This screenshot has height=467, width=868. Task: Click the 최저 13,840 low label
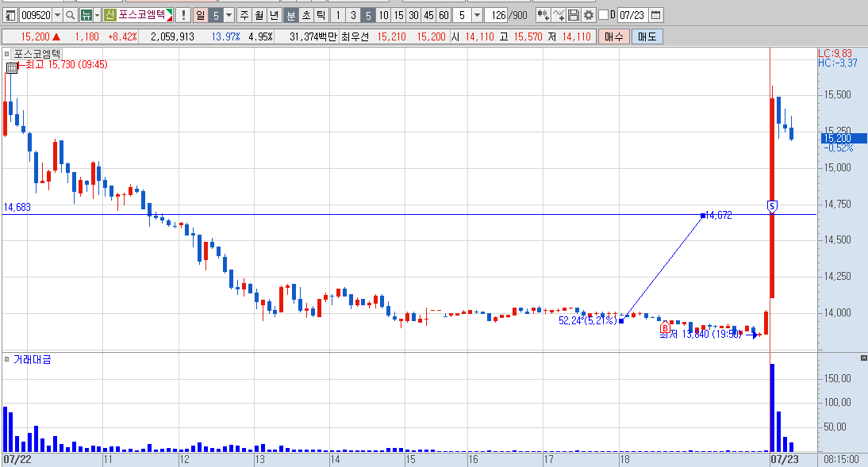(701, 335)
